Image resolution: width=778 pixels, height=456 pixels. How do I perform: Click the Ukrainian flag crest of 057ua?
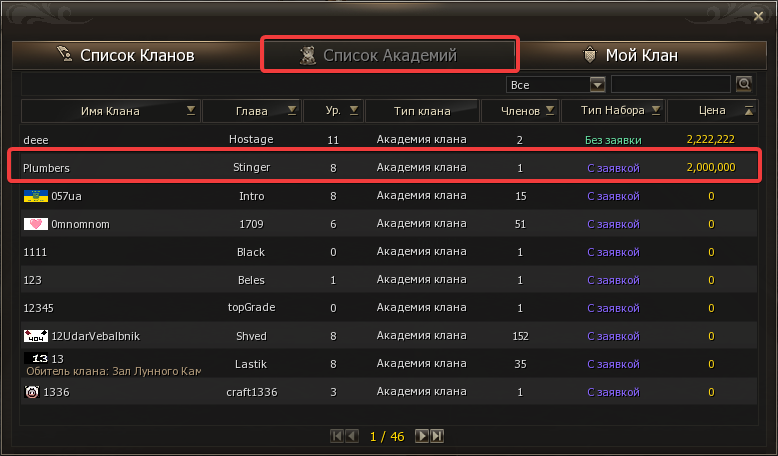35,196
